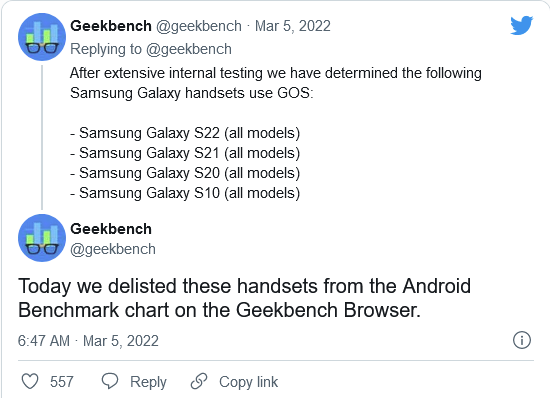
Task: Open the lower Geekbench profile avatar
Action: click(42, 238)
